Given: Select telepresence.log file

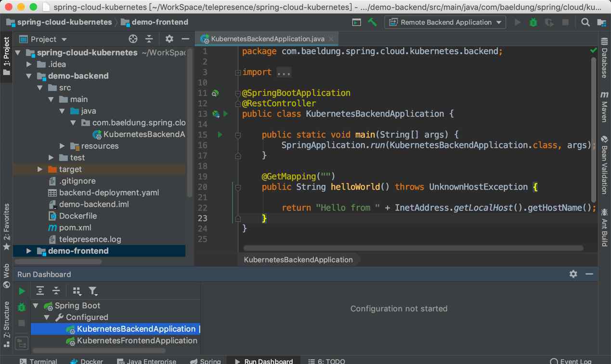Looking at the screenshot, I should (x=84, y=239).
